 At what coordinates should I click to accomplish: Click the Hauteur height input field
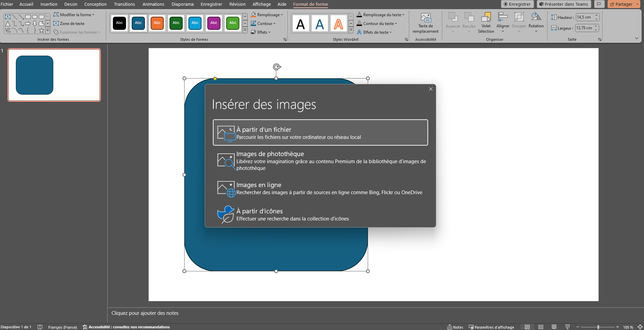click(x=585, y=17)
